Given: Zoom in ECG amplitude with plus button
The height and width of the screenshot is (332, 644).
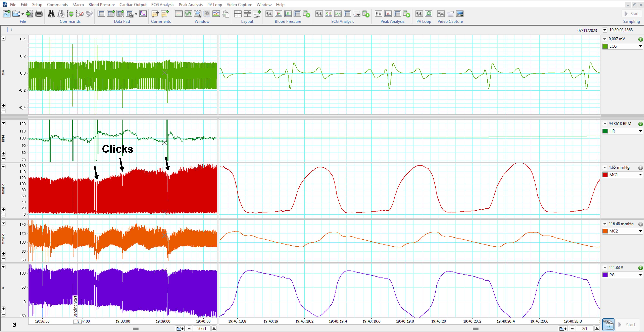Looking at the screenshot, I should pos(3,105).
